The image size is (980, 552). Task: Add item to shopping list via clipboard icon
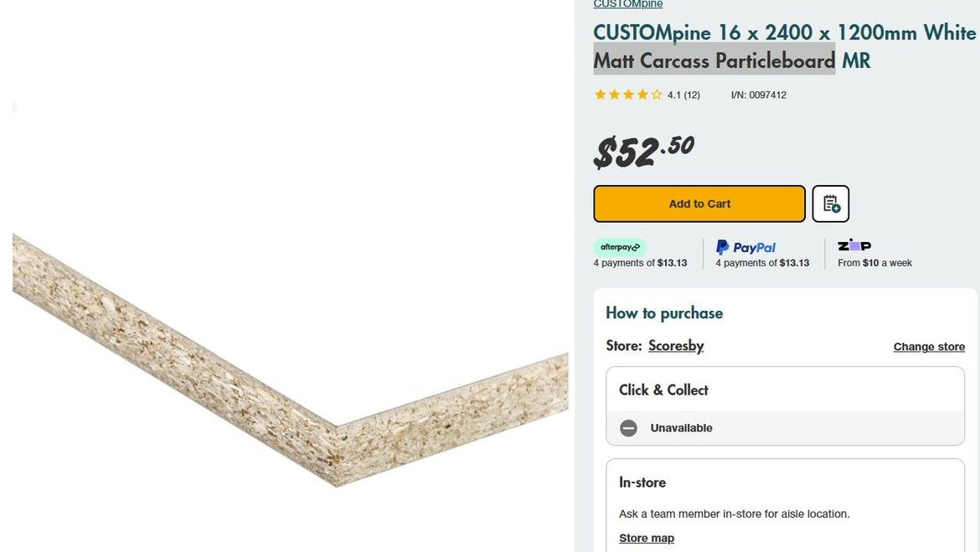tap(830, 204)
